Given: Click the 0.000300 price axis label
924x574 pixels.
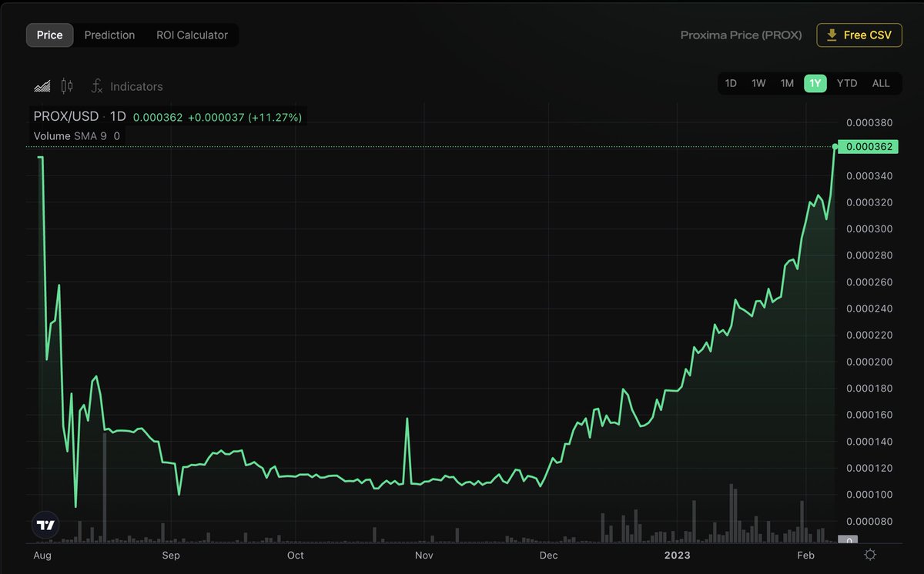Looking at the screenshot, I should click(869, 229).
